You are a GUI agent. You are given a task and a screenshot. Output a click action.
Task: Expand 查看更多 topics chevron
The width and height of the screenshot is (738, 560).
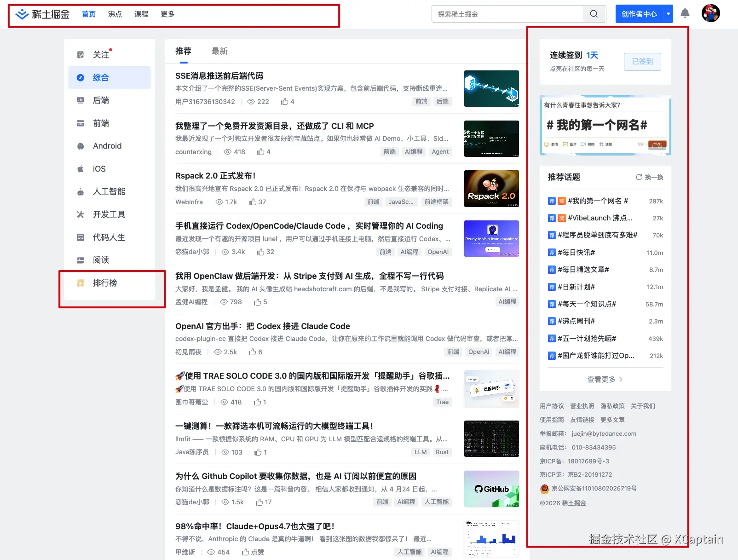tap(621, 380)
